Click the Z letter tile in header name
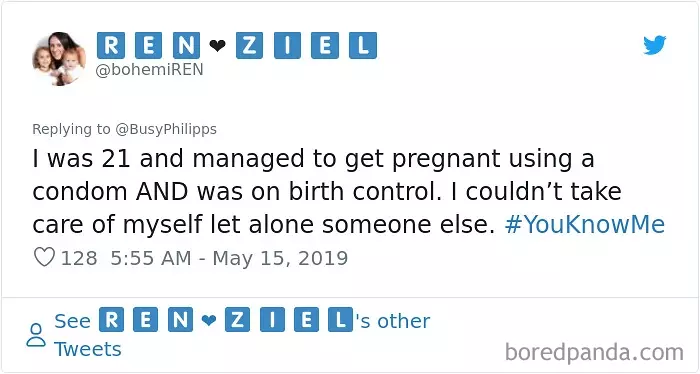Image resolution: width=700 pixels, height=374 pixels. (249, 46)
